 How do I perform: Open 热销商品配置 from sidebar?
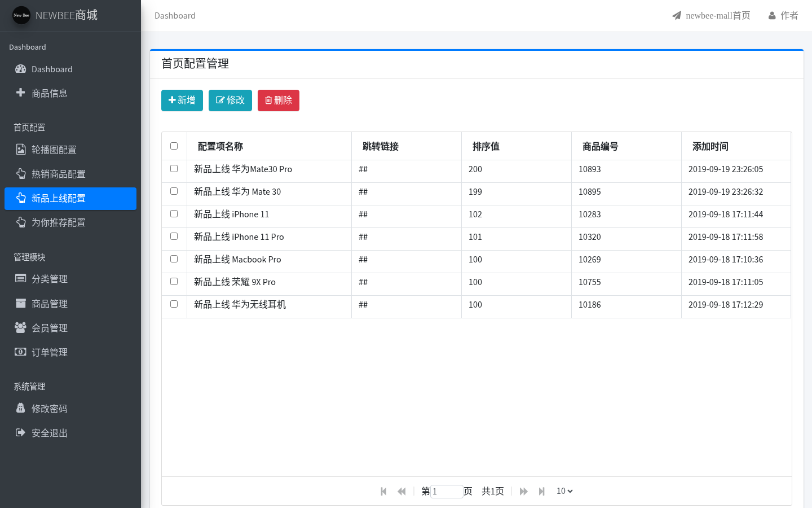[x=70, y=174]
